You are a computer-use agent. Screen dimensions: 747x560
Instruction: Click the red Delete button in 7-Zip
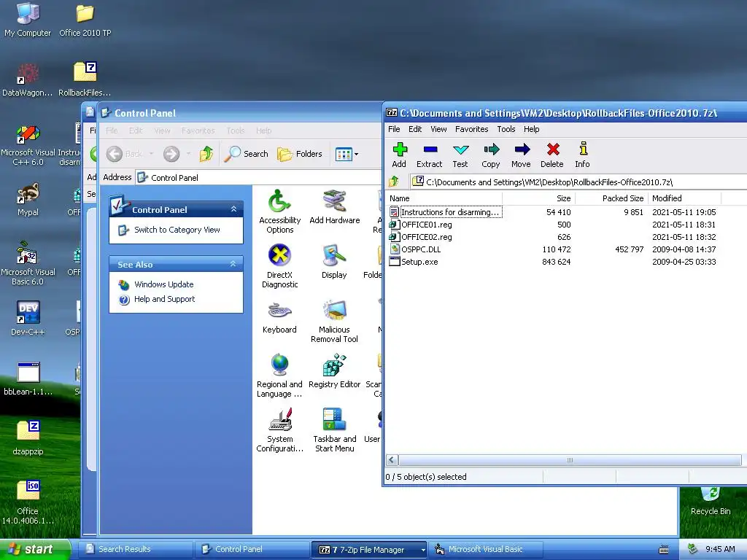(x=552, y=155)
